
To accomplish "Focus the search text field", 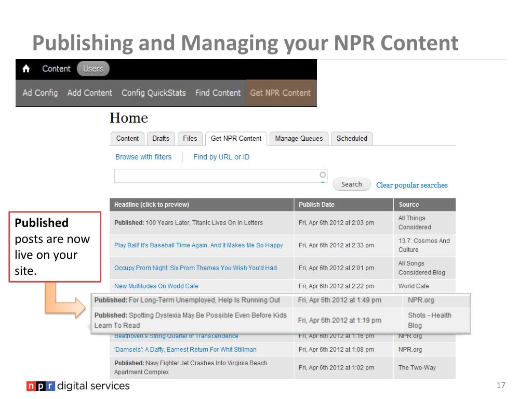I will [x=221, y=176].
